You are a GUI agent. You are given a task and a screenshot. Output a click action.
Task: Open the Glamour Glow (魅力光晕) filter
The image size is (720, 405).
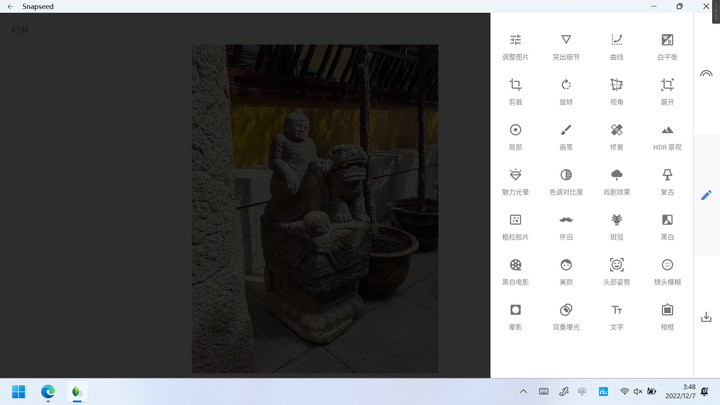point(515,181)
